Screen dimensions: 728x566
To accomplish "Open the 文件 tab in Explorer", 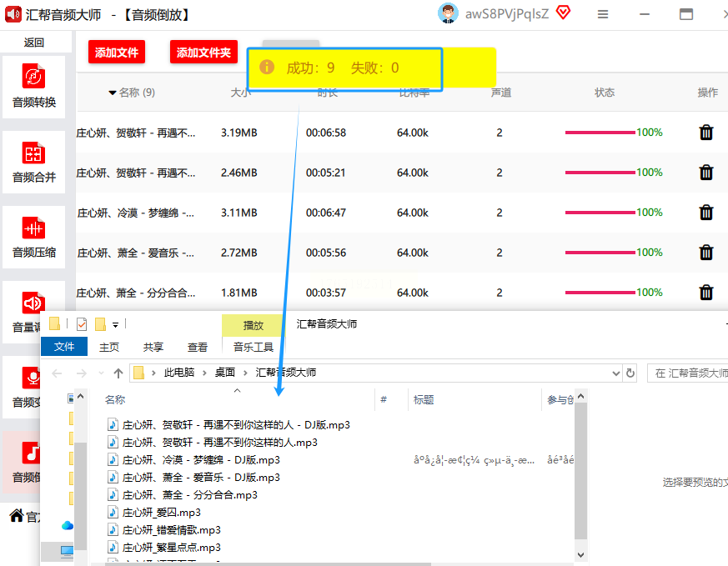I will click(64, 347).
